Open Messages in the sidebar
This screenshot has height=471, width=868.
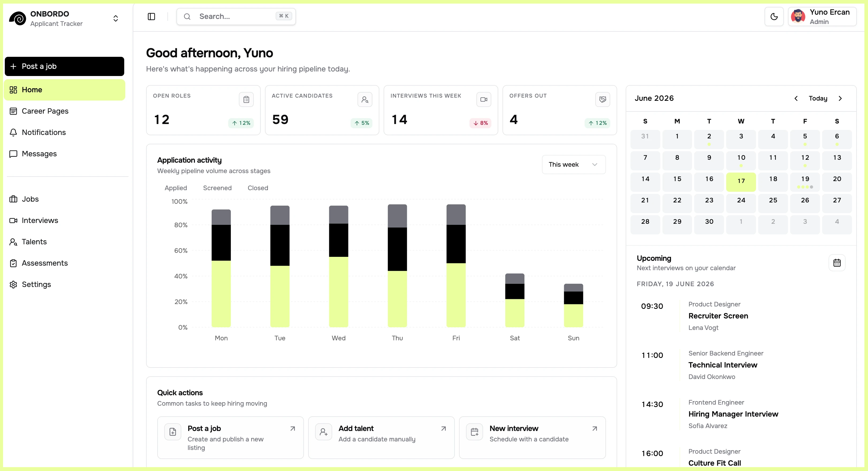(64, 154)
